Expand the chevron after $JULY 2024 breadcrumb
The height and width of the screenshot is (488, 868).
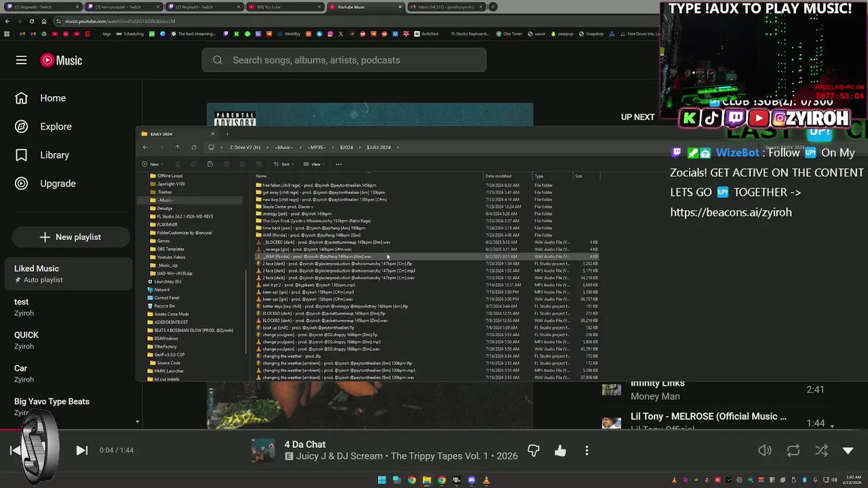point(398,147)
